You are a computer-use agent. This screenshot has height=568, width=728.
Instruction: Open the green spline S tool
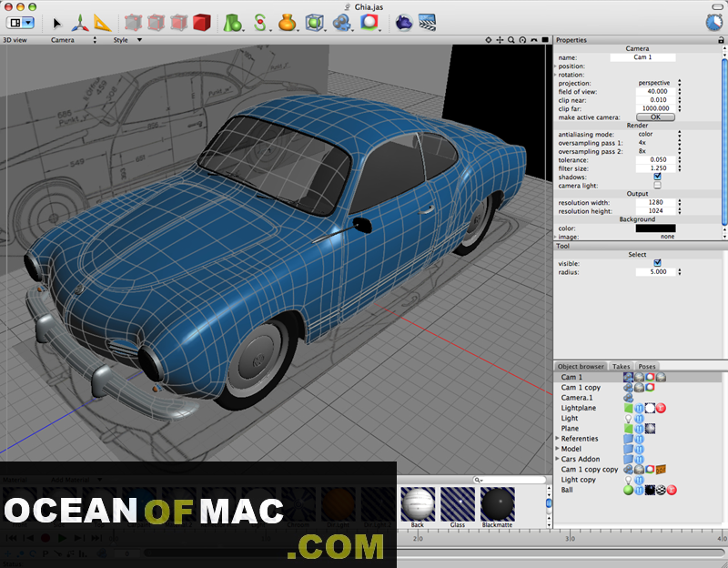click(260, 22)
